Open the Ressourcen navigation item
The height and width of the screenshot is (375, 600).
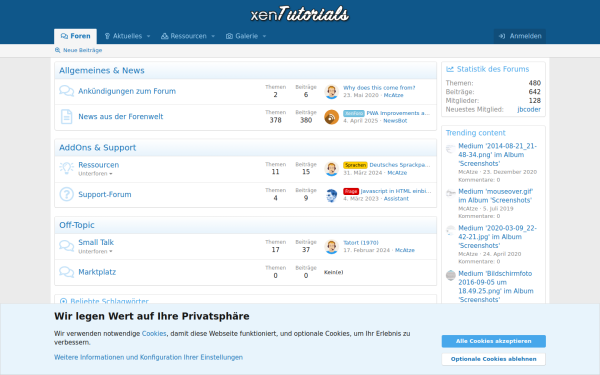pyautogui.click(x=184, y=36)
